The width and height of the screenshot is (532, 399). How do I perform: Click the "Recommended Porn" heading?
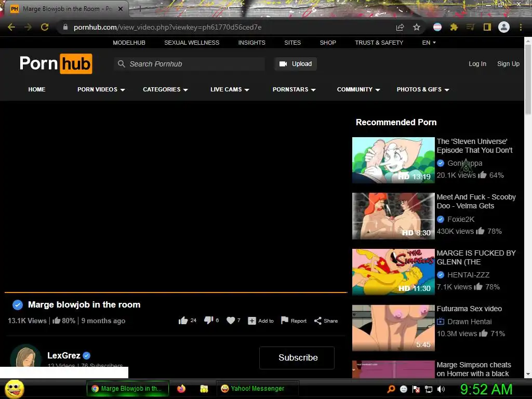click(x=396, y=122)
